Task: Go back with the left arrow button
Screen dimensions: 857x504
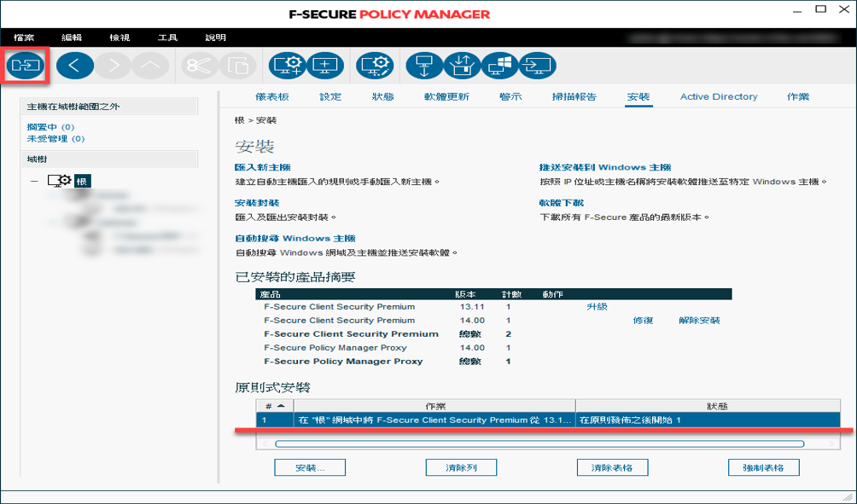Action: pyautogui.click(x=74, y=66)
